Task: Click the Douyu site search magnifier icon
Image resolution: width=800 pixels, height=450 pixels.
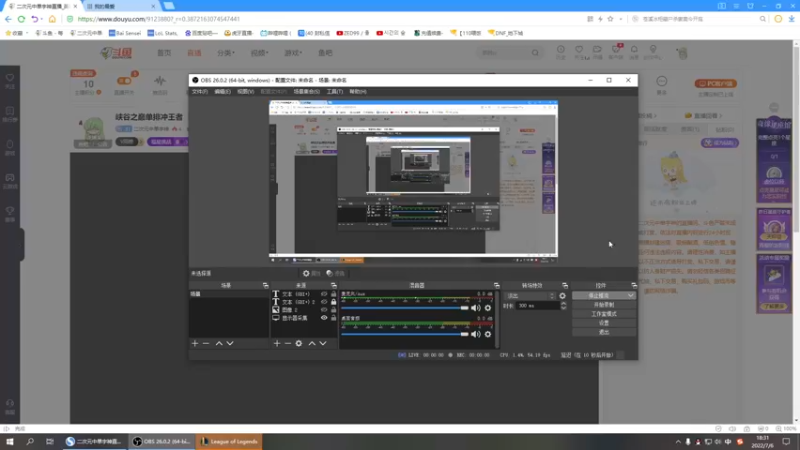Action: [x=535, y=53]
